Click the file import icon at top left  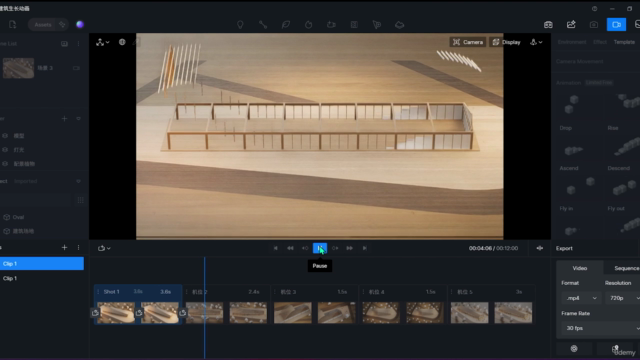[x=13, y=24]
